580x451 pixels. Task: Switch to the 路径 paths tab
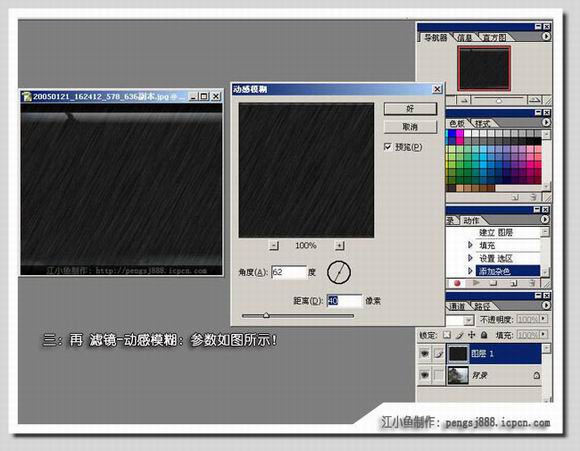pyautogui.click(x=482, y=306)
